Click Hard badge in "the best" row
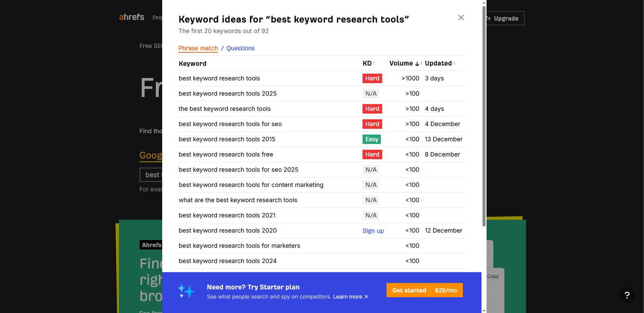The image size is (644, 313). pos(372,109)
